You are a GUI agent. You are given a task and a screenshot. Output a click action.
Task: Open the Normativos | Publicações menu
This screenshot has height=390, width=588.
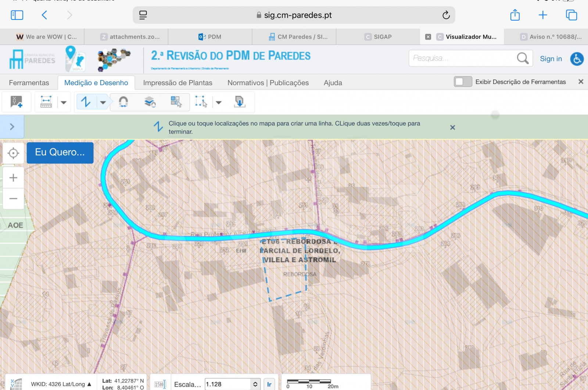point(268,83)
